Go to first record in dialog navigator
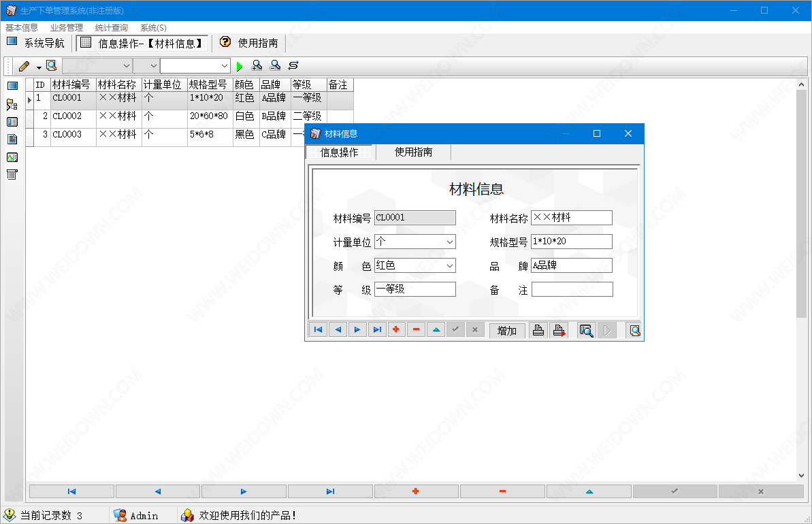 (x=319, y=330)
